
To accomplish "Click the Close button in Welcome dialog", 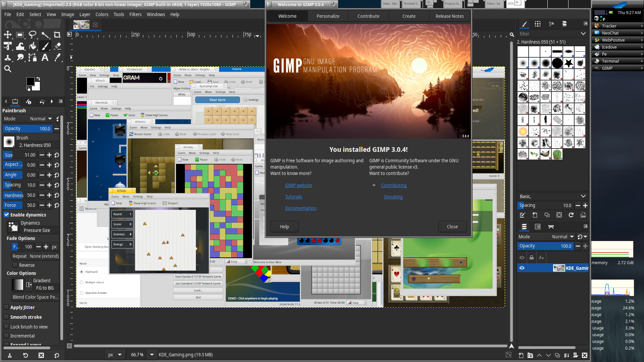I will pyautogui.click(x=452, y=227).
